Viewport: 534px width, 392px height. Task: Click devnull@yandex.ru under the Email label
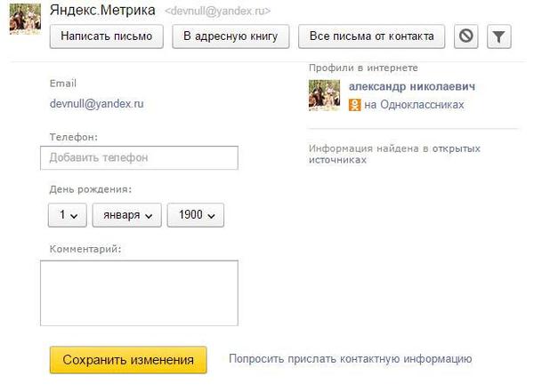coord(96,103)
